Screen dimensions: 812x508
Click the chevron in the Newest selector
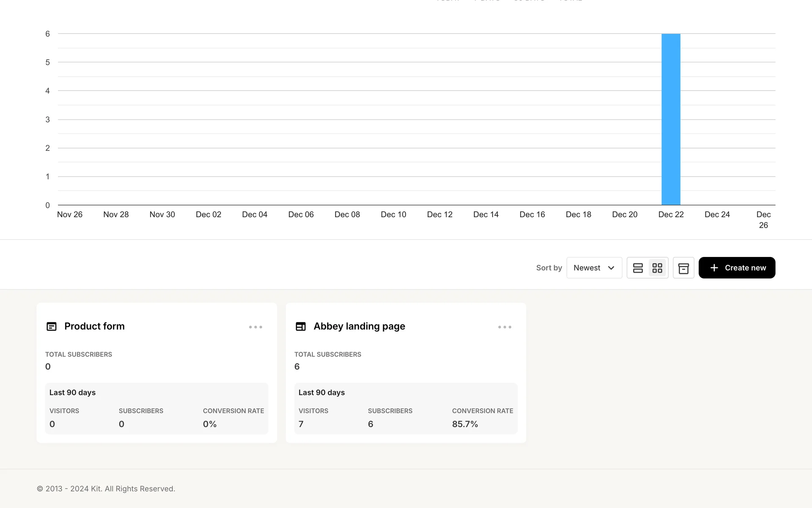pos(611,268)
